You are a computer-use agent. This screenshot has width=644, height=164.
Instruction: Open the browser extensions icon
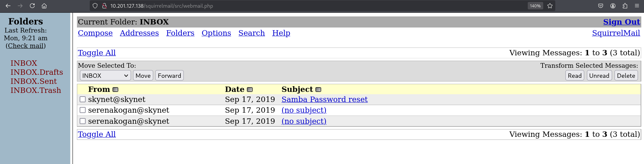click(x=625, y=6)
